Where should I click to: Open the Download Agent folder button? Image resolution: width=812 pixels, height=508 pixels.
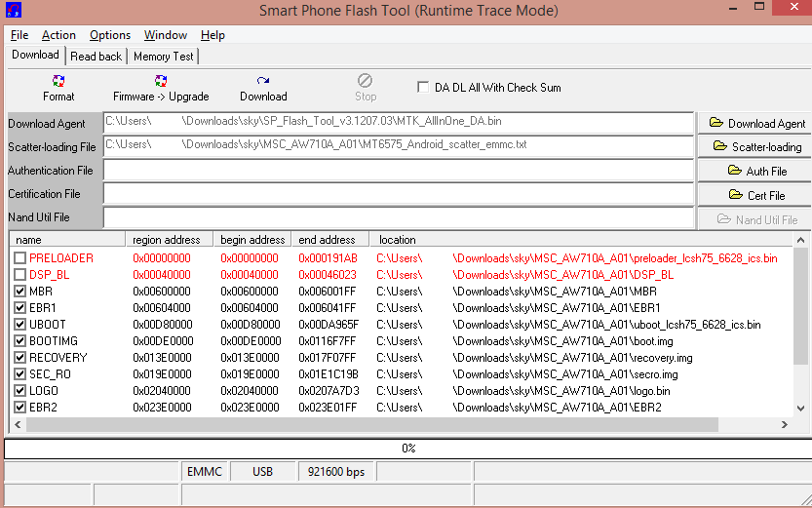[x=756, y=123]
